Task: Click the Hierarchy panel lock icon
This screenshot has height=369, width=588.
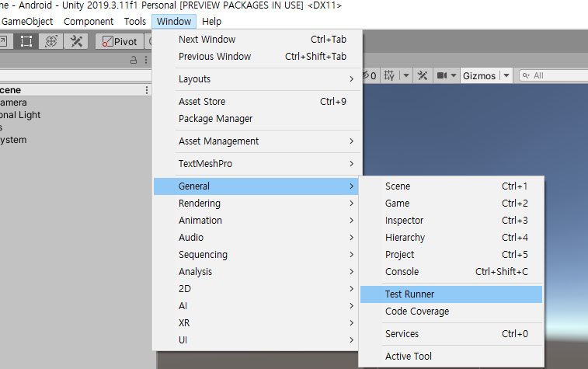Action: 134,60
